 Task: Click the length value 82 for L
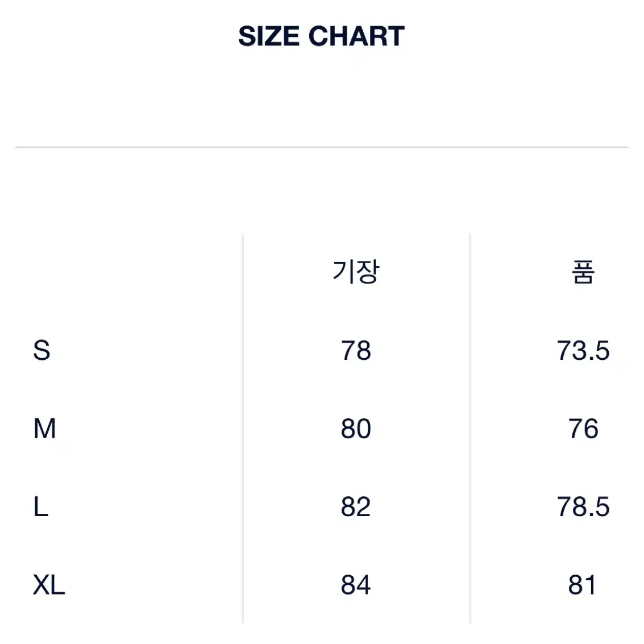[356, 506]
